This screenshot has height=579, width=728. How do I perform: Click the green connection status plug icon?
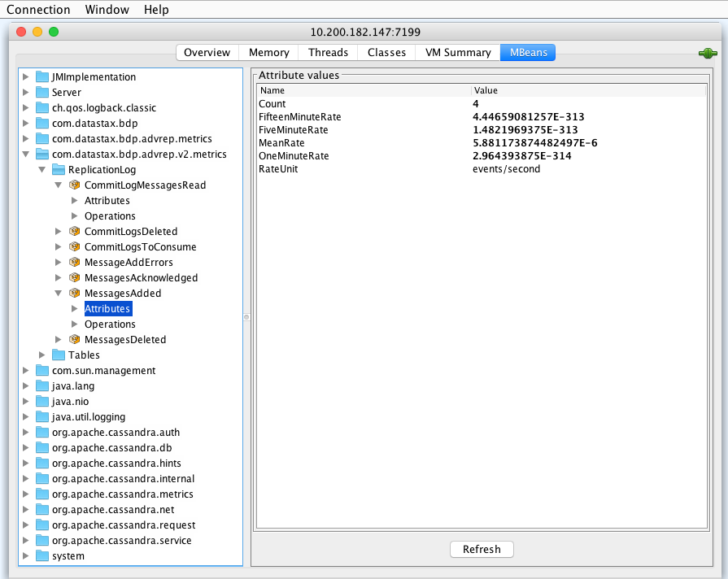tap(707, 52)
